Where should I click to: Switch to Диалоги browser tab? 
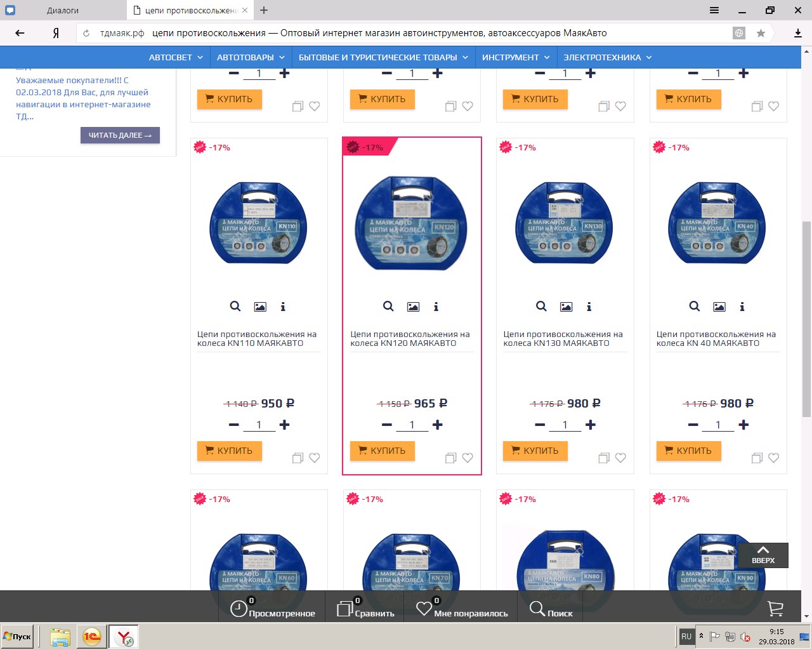tap(63, 10)
